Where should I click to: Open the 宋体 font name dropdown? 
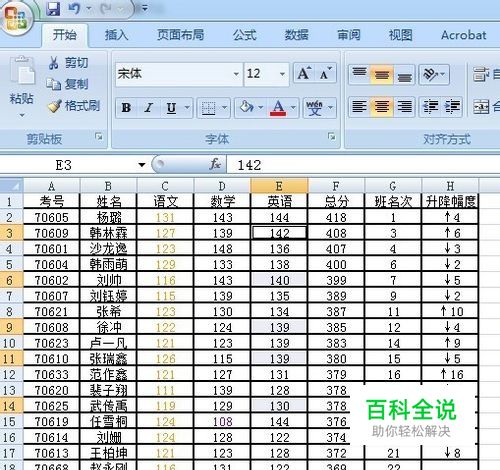tap(236, 74)
